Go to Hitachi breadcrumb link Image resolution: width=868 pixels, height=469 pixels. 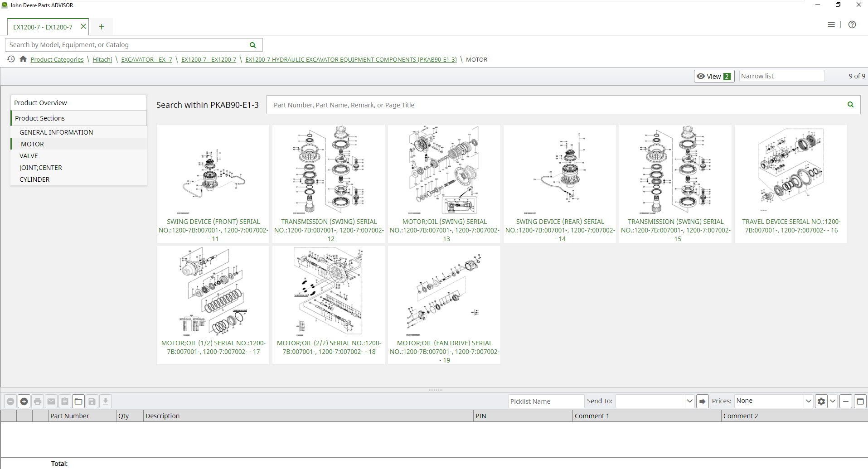click(x=102, y=60)
